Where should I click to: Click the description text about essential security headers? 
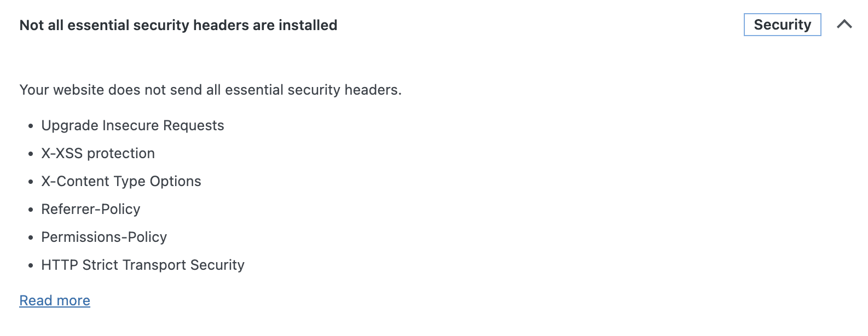[x=210, y=90]
